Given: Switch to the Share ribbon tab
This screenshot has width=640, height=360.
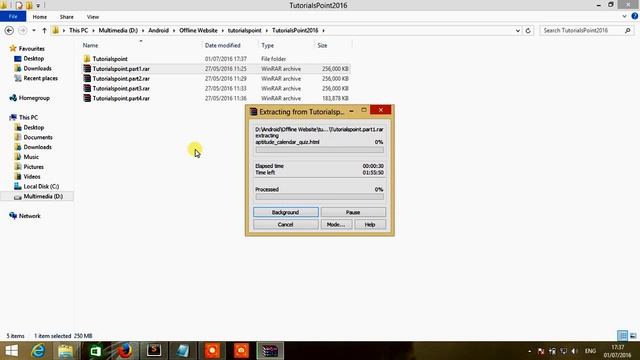Looking at the screenshot, I should coord(67,17).
